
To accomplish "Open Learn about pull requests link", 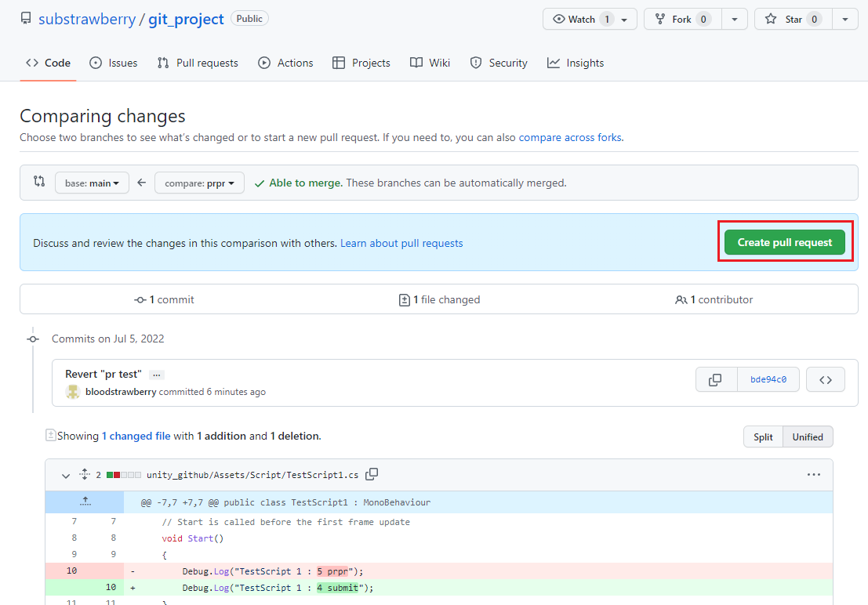I will coord(401,243).
